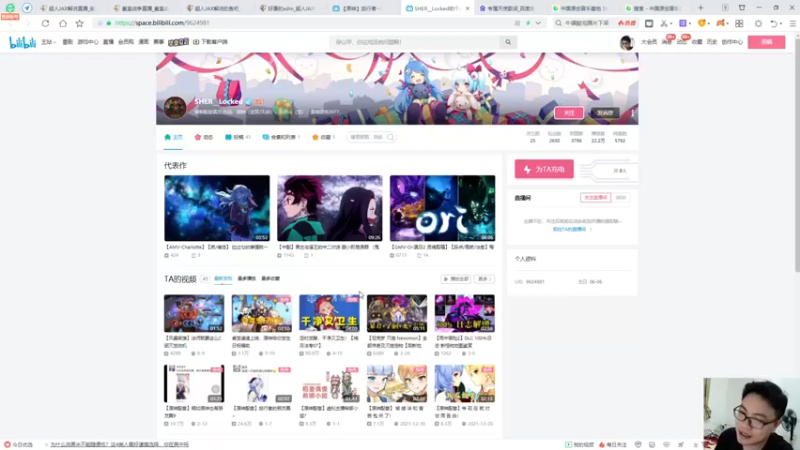
Task: Click the 游戏中心 nav link
Action: coord(88,42)
